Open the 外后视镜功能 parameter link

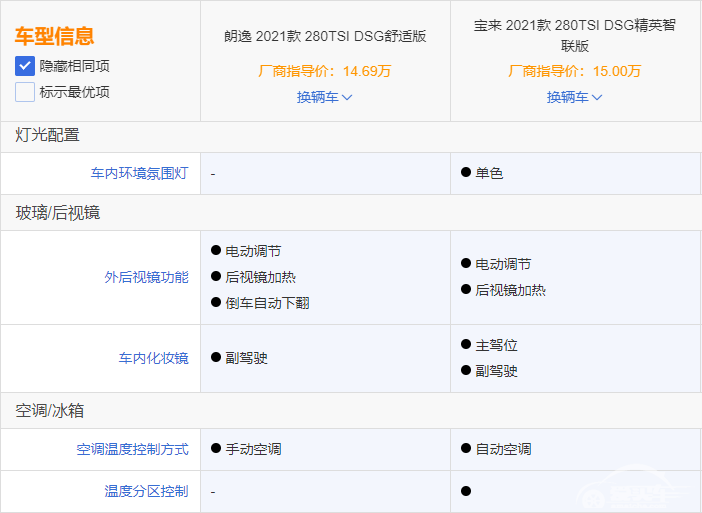point(146,278)
